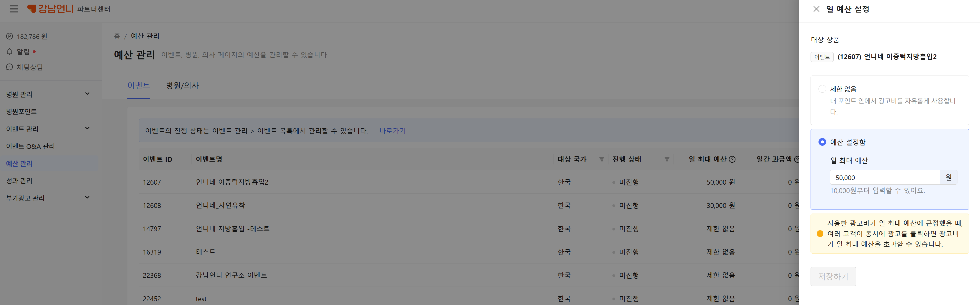Click help icon beside 일 최대 예산
This screenshot has height=305, width=980.
(732, 159)
